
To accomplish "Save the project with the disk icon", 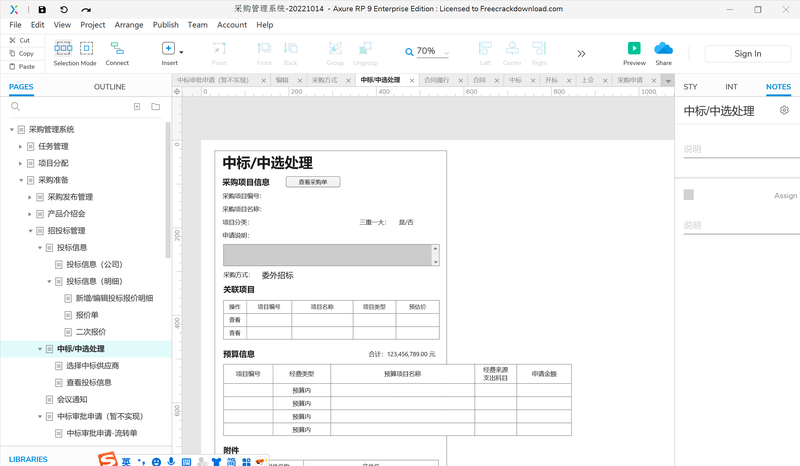I will point(42,9).
